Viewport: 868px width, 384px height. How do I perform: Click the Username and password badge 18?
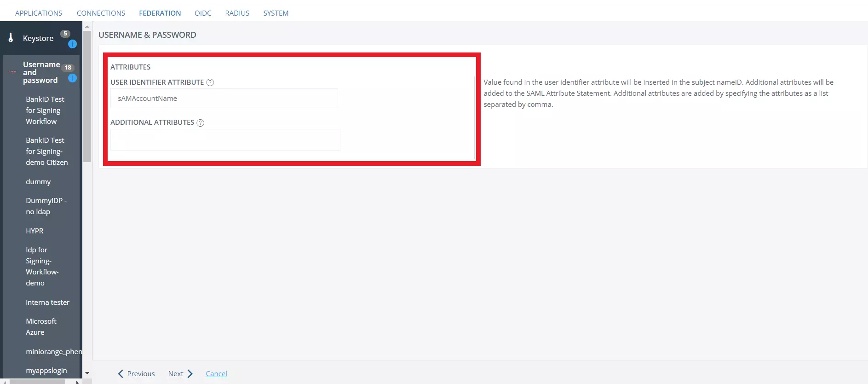(x=68, y=68)
